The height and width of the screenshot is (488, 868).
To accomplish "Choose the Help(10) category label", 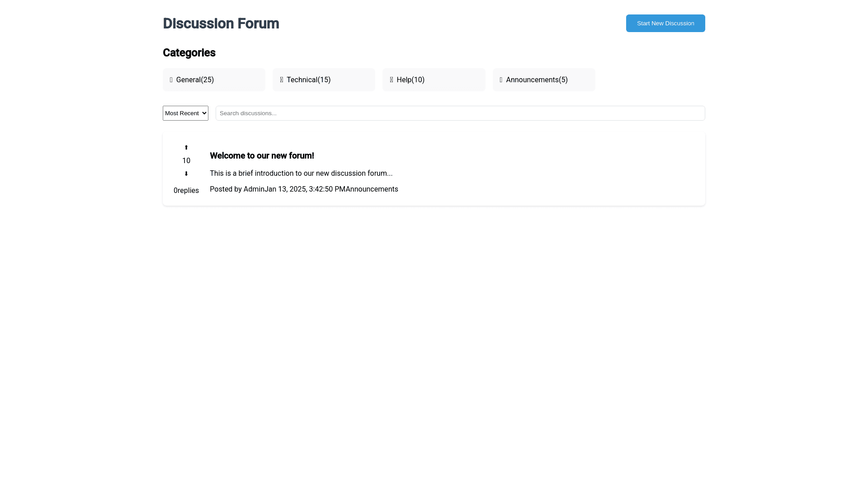I will coord(410,80).
